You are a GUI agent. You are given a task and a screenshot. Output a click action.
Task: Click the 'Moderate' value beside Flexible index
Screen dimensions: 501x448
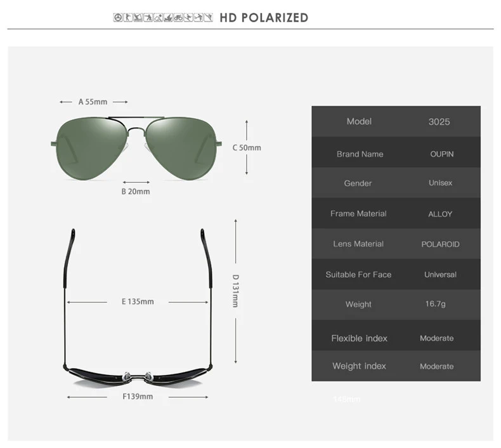436,338
